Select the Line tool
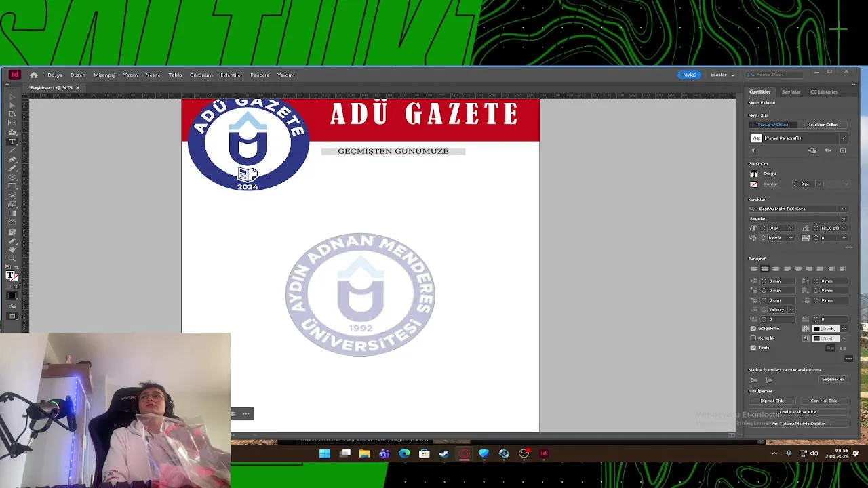 pos(12,150)
